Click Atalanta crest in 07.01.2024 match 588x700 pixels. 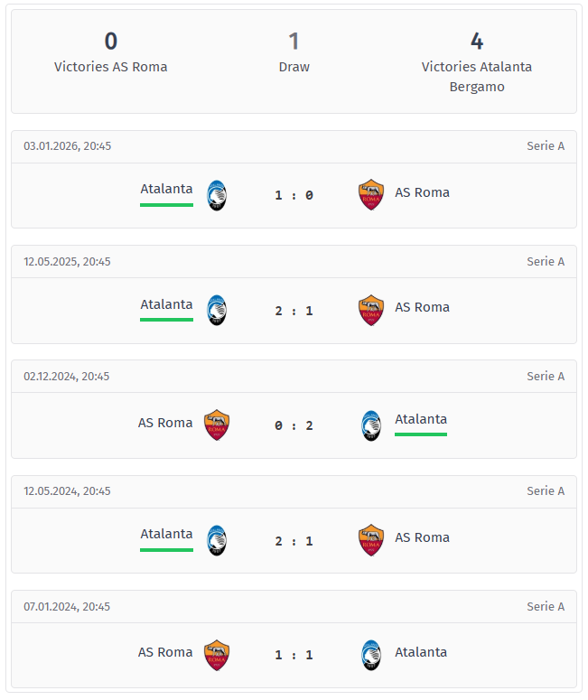(370, 655)
